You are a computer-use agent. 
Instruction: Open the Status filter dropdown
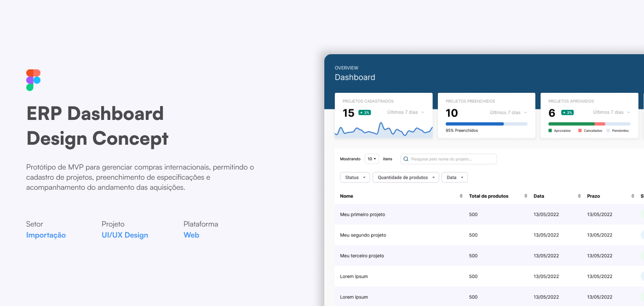(355, 177)
